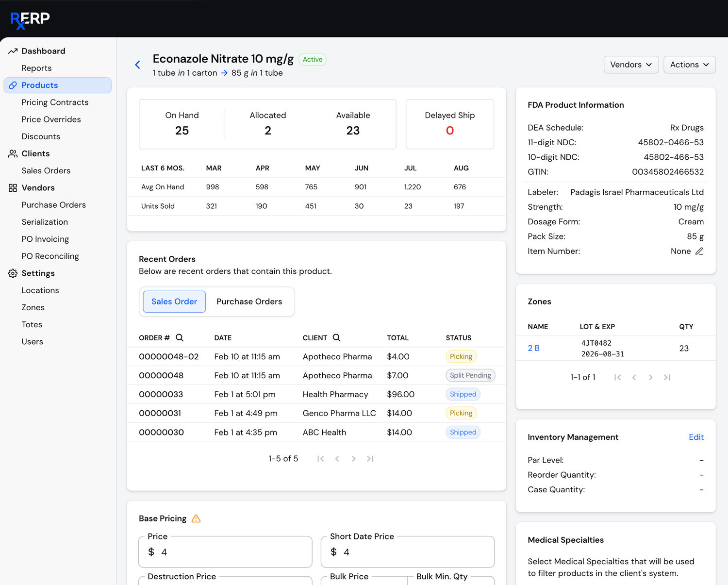Switch to the Purchase Orders tab

pos(249,301)
